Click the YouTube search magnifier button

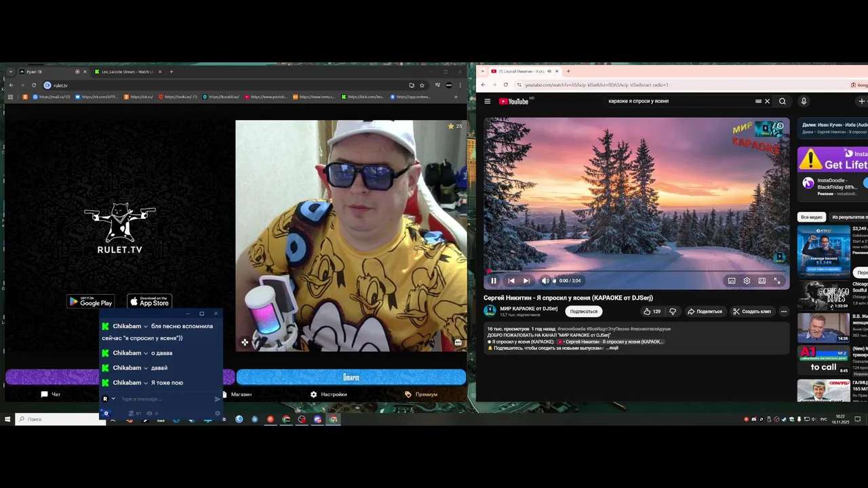[783, 101]
